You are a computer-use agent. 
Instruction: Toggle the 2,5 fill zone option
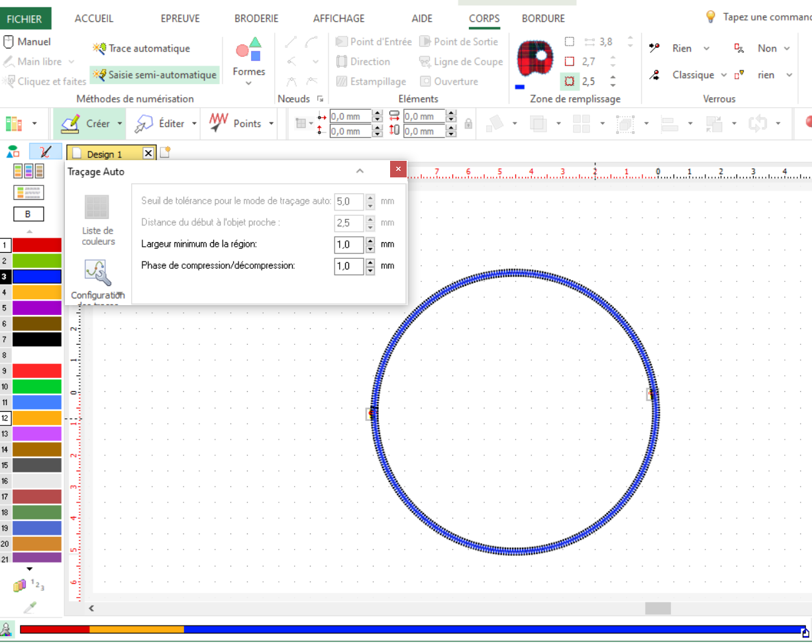(570, 81)
